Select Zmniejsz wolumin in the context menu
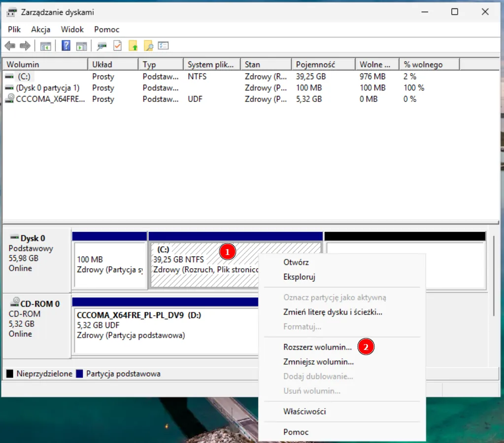This screenshot has height=443, width=504. pos(318,362)
